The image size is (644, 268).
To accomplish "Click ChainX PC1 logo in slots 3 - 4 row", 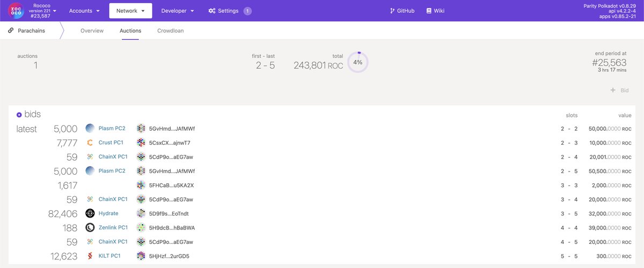I will point(90,199).
